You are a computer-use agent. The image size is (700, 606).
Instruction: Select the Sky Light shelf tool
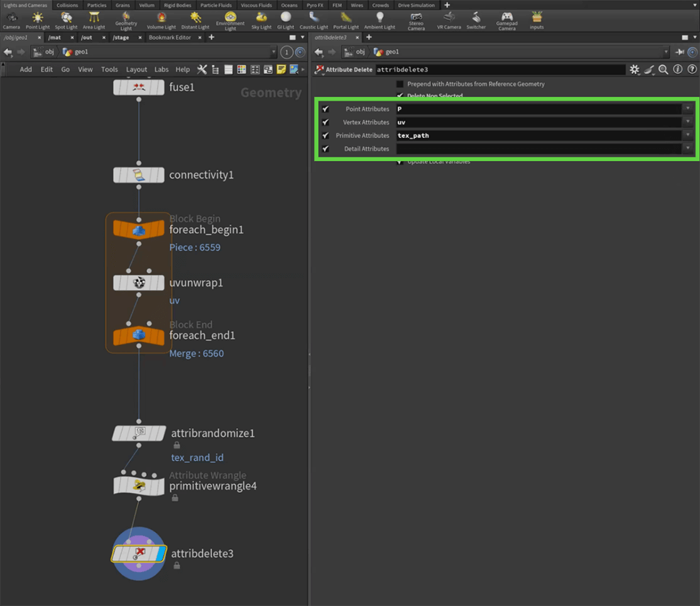pyautogui.click(x=261, y=20)
